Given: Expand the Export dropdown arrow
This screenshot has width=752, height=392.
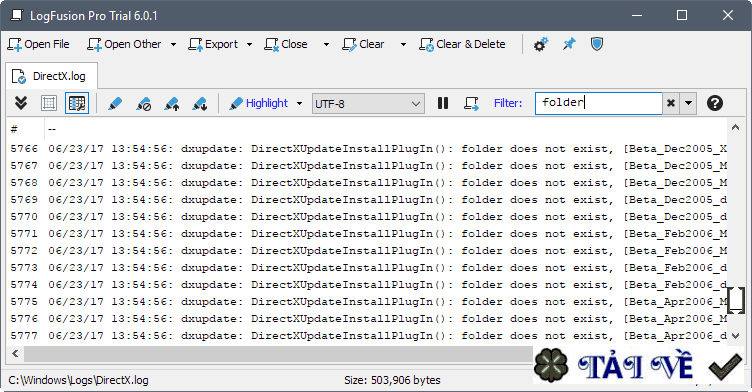Looking at the screenshot, I should 249,44.
